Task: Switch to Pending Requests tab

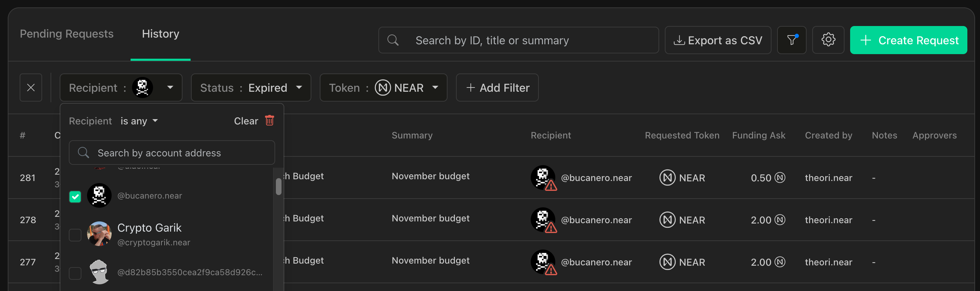Action: (x=67, y=34)
